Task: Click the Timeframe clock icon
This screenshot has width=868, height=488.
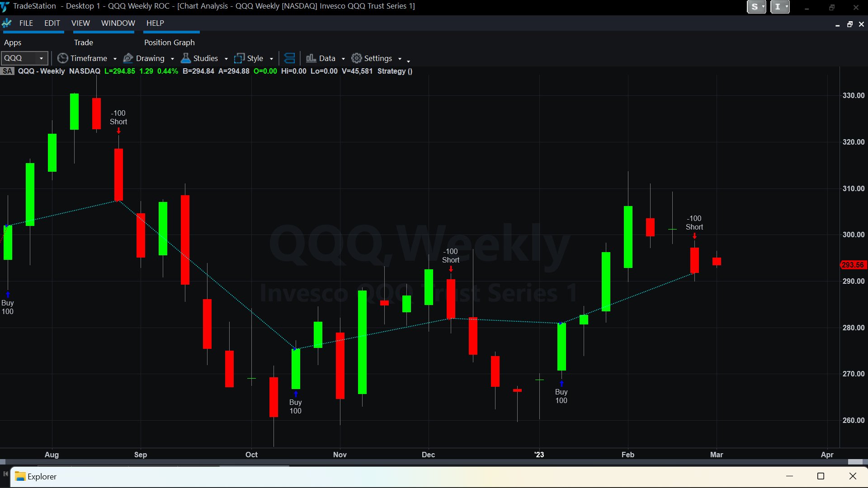Action: coord(63,58)
